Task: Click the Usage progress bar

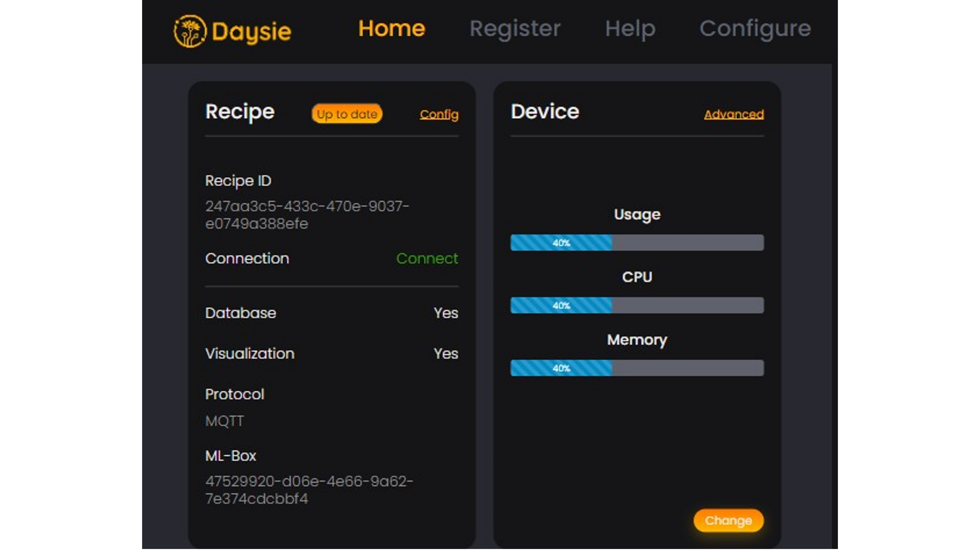Action: pyautogui.click(x=637, y=243)
